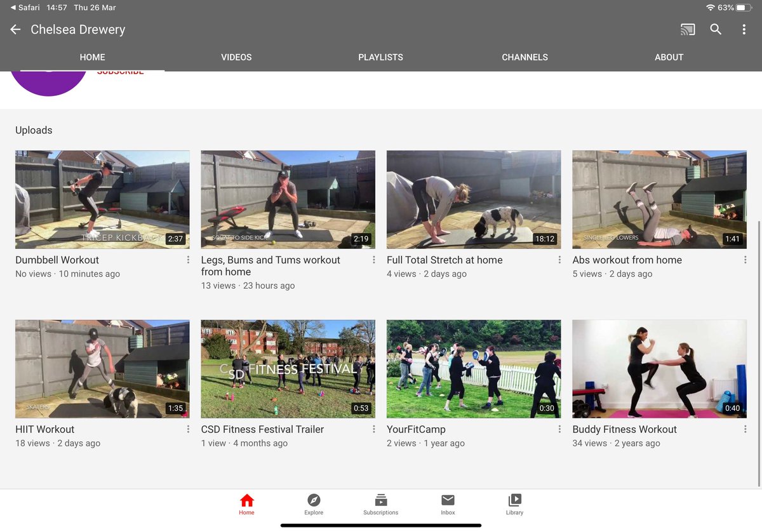Image resolution: width=762 pixels, height=532 pixels.
Task: Click the 2:37 duration badge
Action: coord(175,239)
